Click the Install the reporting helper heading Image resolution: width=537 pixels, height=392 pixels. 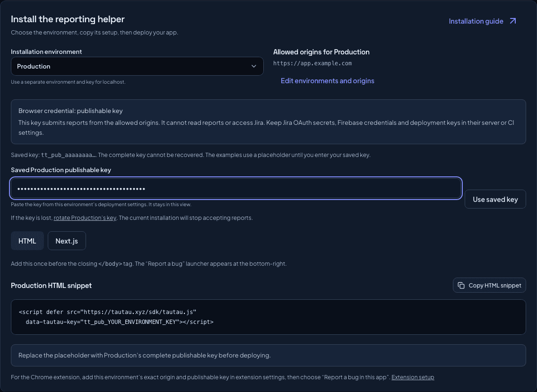[x=68, y=19]
